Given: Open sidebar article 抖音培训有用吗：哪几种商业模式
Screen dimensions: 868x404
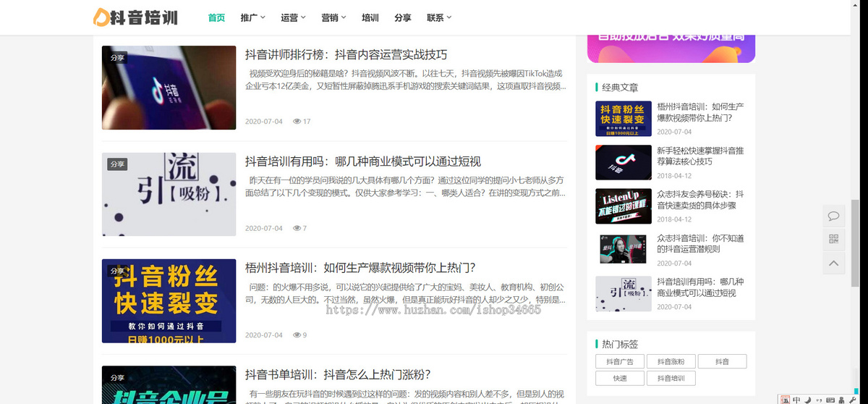Looking at the screenshot, I should pos(700,287).
